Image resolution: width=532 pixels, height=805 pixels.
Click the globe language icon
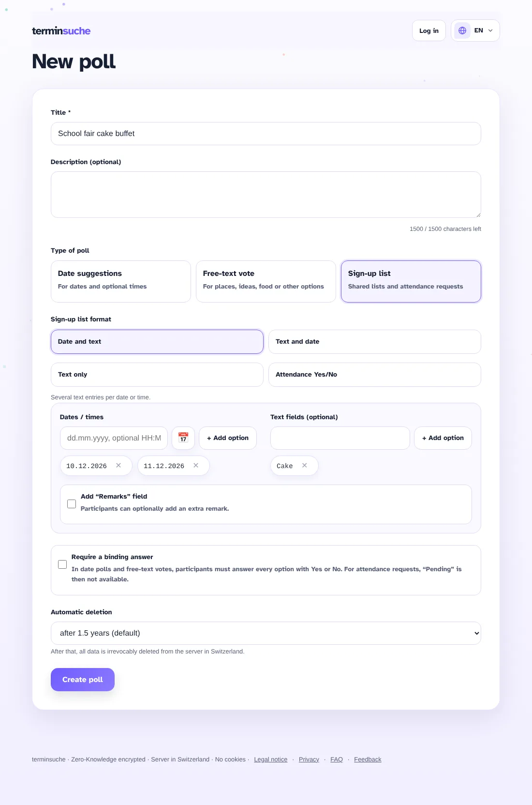pyautogui.click(x=462, y=30)
